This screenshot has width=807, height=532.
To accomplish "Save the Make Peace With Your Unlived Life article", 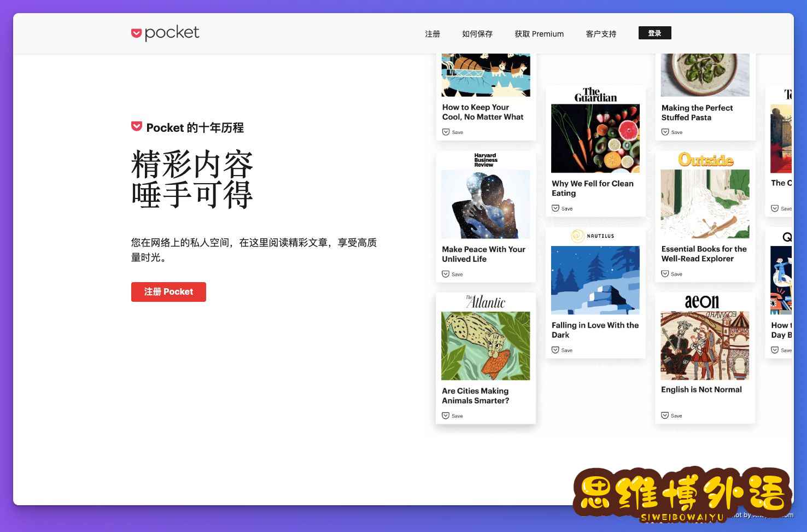I will coord(453,274).
